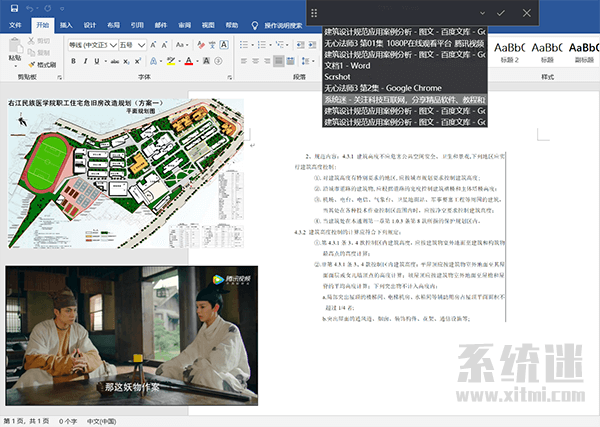Open the 文件 tab
The width and height of the screenshot is (600, 427).
click(15, 25)
